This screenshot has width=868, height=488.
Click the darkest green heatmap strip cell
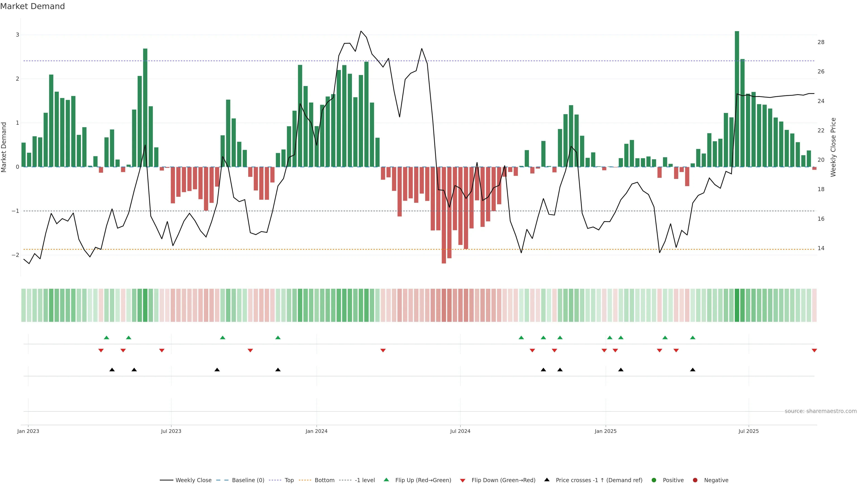[737, 305]
